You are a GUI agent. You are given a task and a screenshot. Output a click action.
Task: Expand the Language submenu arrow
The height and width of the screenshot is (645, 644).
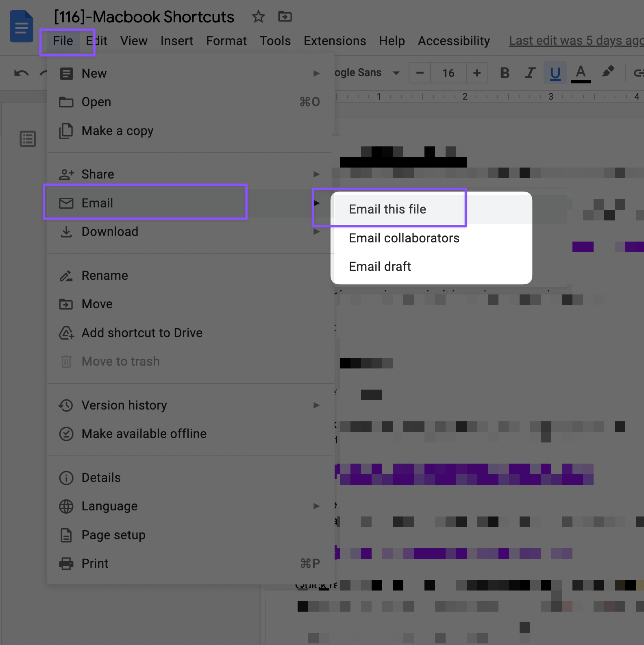316,506
